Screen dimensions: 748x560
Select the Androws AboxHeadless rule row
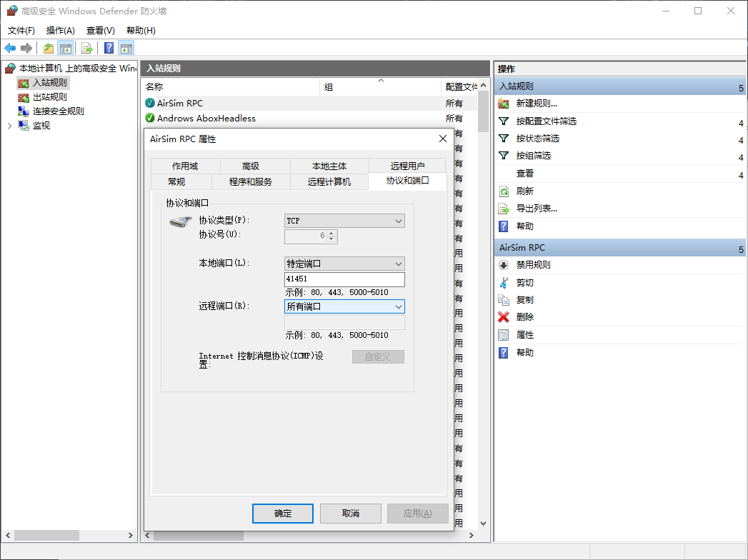click(x=309, y=119)
